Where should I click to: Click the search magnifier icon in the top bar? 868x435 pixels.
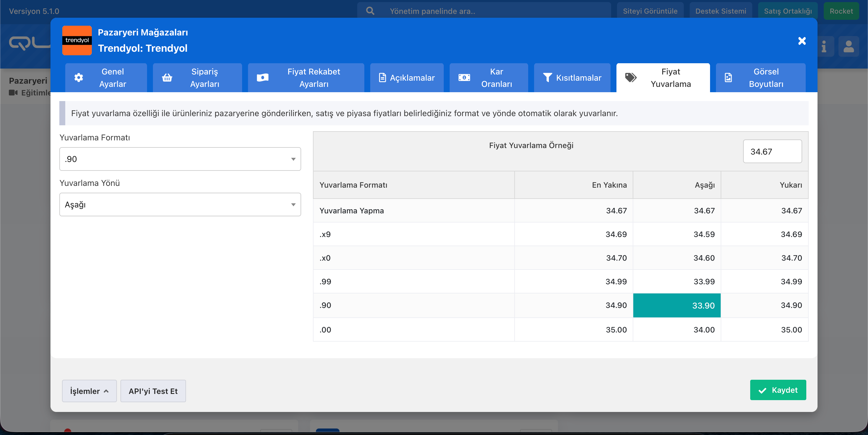(x=370, y=11)
